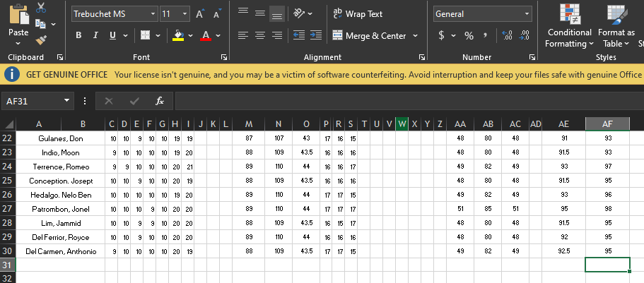Select cell with Patrombon, Jonel

pyautogui.click(x=61, y=209)
